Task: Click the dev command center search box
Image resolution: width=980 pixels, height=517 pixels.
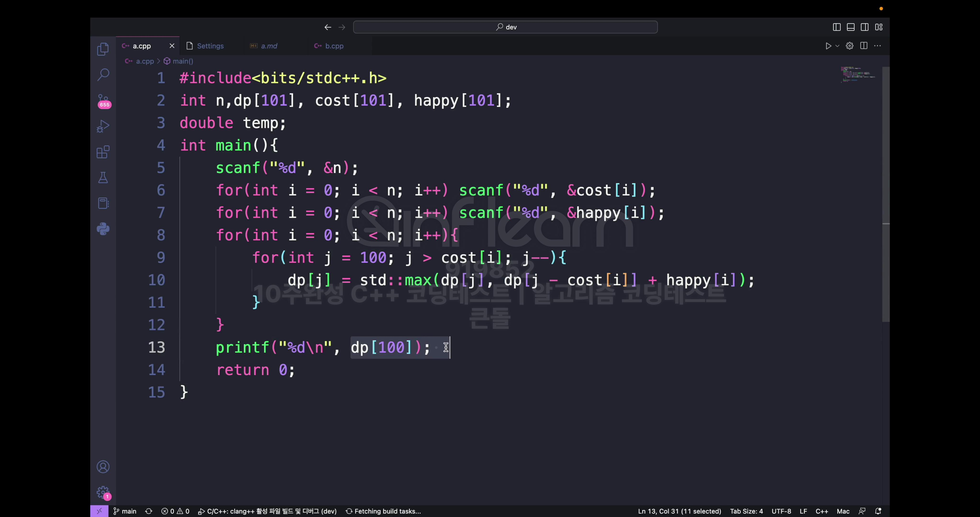Action: tap(505, 27)
